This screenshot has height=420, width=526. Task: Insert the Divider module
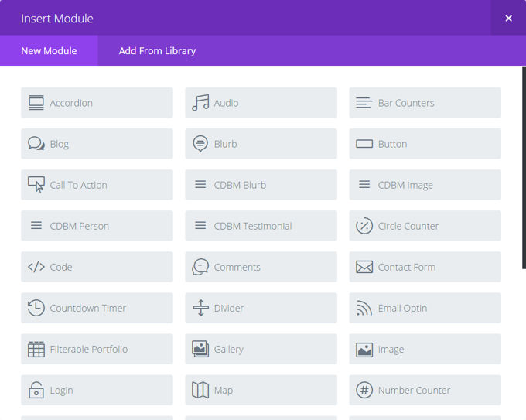(x=261, y=308)
